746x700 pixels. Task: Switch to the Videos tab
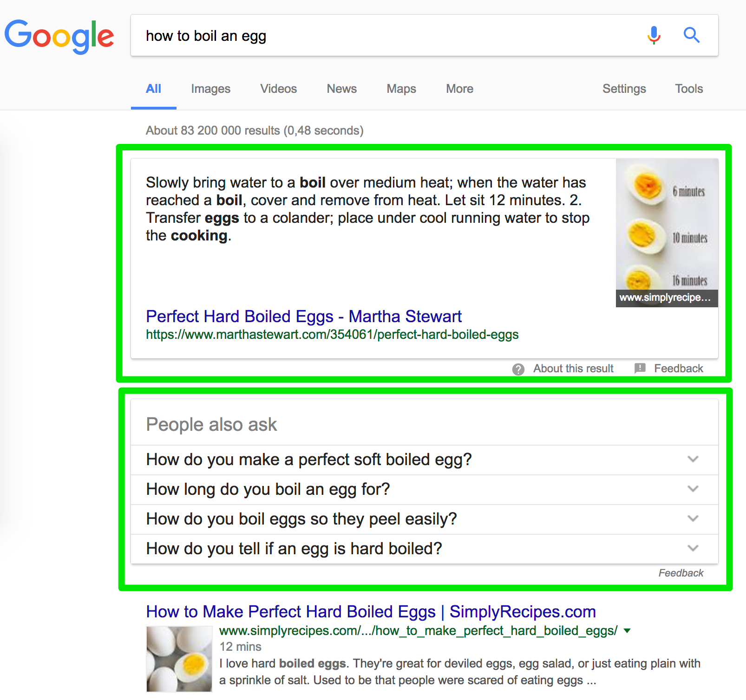[279, 89]
